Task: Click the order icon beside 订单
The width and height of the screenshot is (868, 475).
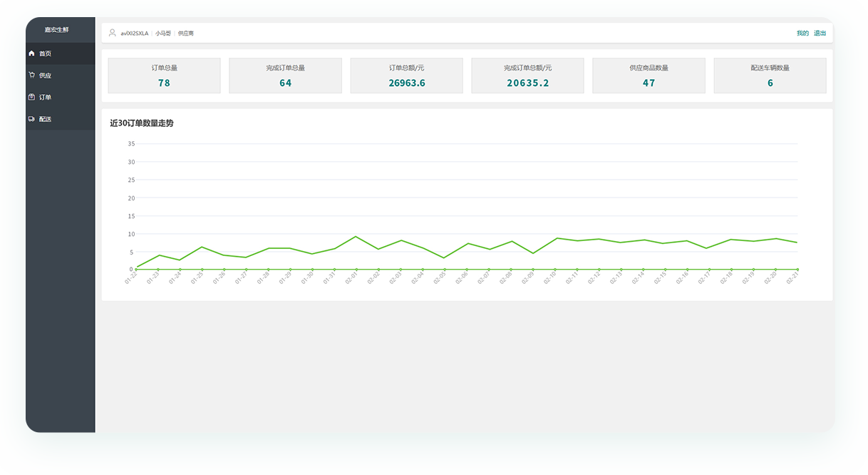Action: 31,97
